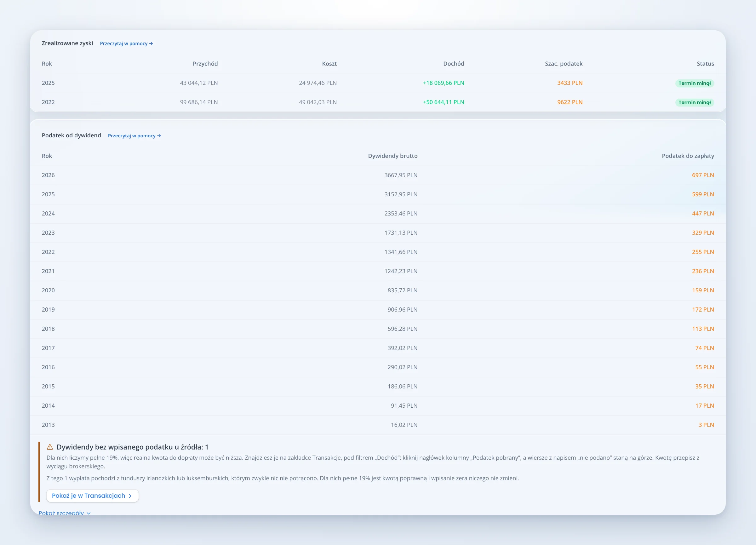Expand Pokaż szczegóły at the bottom
This screenshot has width=756, height=545.
pyautogui.click(x=65, y=513)
